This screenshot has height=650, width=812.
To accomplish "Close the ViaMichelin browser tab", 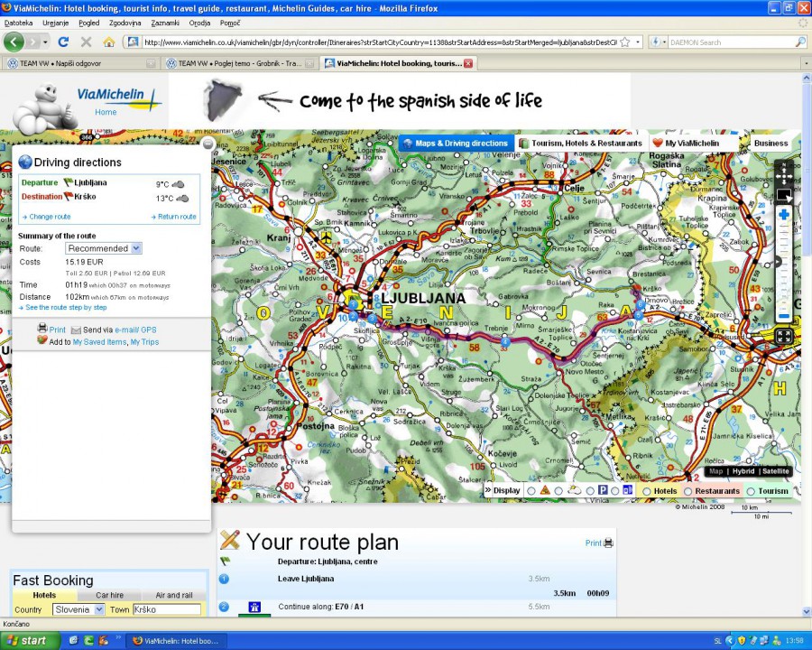I will 468,63.
